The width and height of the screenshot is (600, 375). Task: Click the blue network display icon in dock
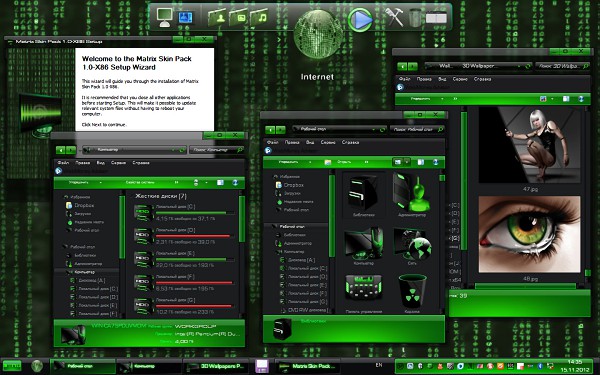click(186, 17)
